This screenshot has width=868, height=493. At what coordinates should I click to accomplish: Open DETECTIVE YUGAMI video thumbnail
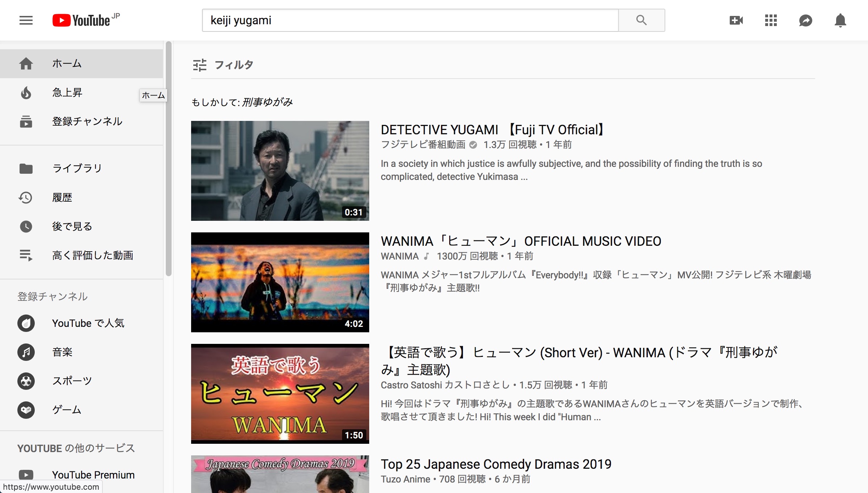(280, 171)
